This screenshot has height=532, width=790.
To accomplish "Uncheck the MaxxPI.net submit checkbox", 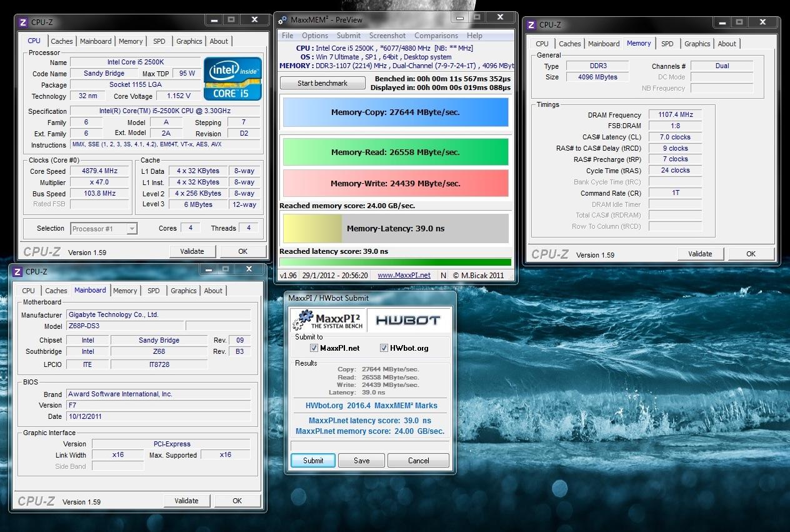I will (314, 348).
